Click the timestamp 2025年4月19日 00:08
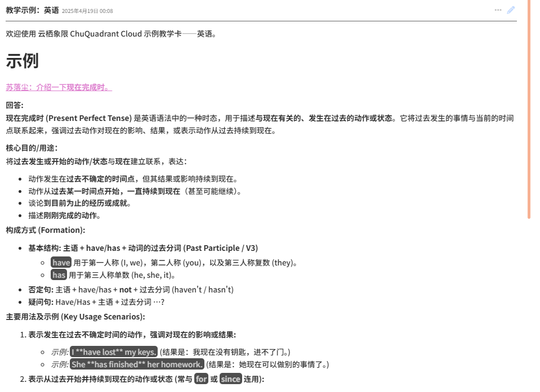The width and height of the screenshot is (540, 392). (x=87, y=11)
